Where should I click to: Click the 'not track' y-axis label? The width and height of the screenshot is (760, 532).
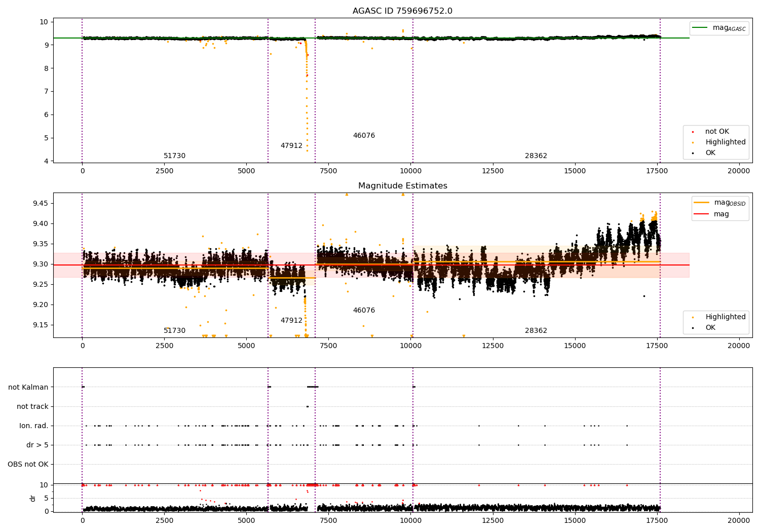(32, 406)
